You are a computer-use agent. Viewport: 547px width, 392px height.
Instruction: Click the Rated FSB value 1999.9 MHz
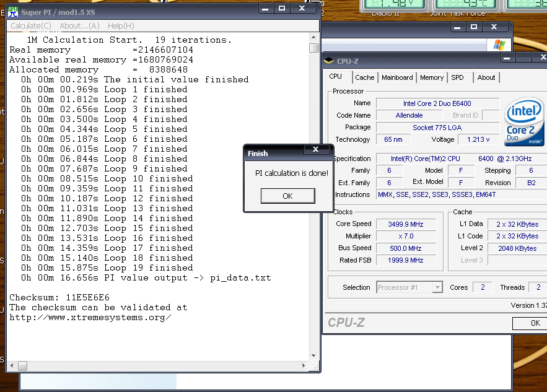[x=406, y=260]
